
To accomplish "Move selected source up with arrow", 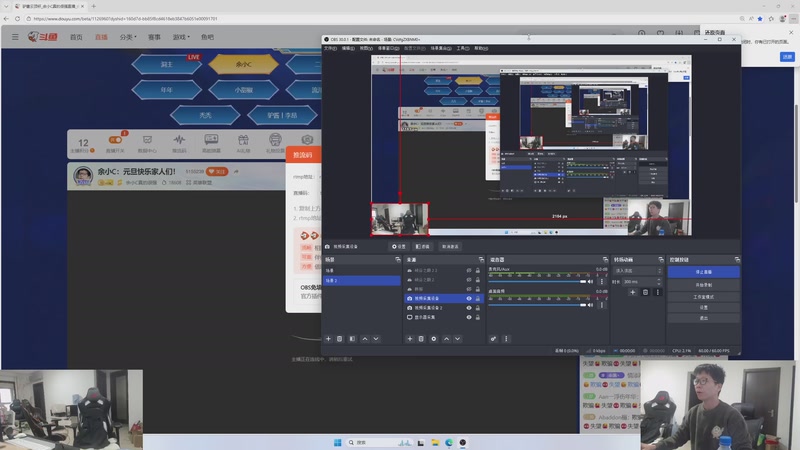I will (446, 339).
